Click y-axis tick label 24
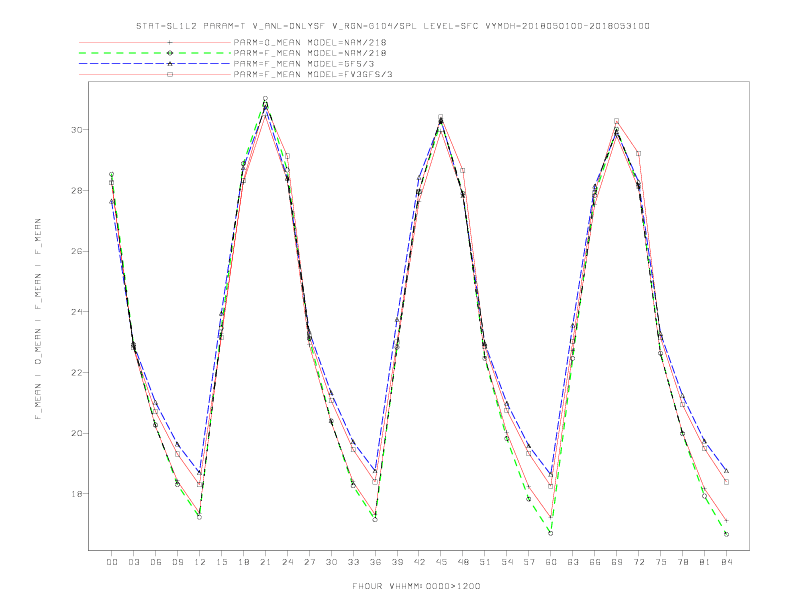 [77, 312]
